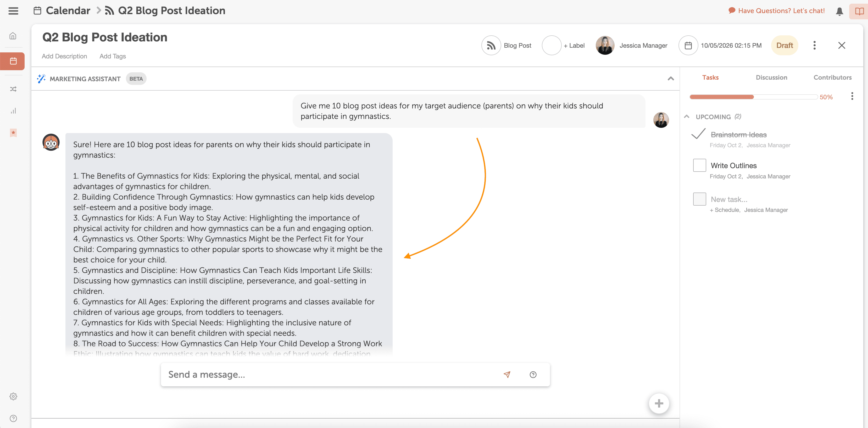Switch to the Discussion tab
This screenshot has height=428, width=868.
pyautogui.click(x=771, y=77)
